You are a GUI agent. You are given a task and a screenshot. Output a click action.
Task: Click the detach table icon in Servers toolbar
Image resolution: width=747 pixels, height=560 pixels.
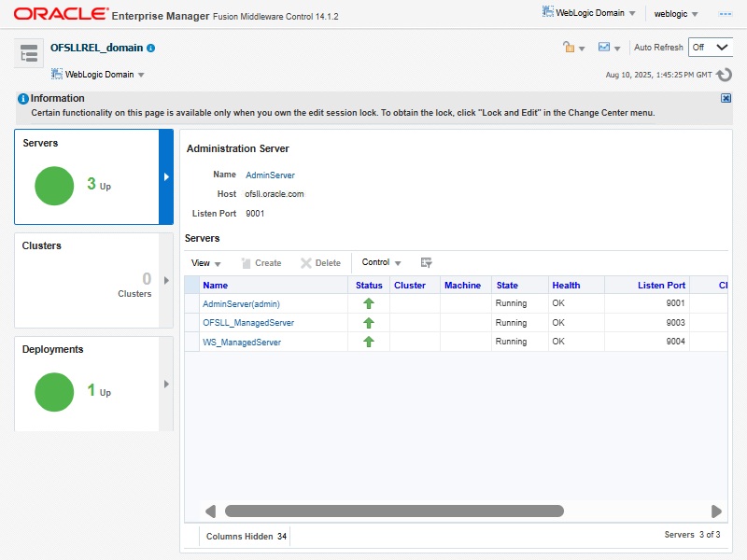coord(427,263)
